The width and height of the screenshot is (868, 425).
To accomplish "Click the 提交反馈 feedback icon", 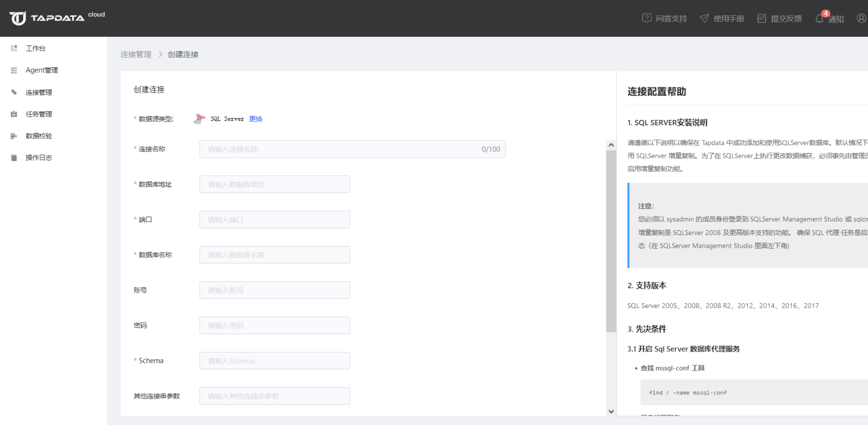I will pos(762,18).
